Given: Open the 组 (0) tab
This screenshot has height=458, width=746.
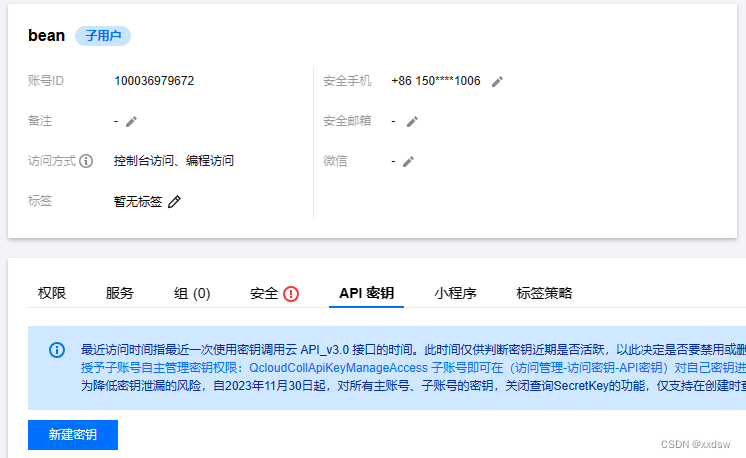Looking at the screenshot, I should click(192, 293).
